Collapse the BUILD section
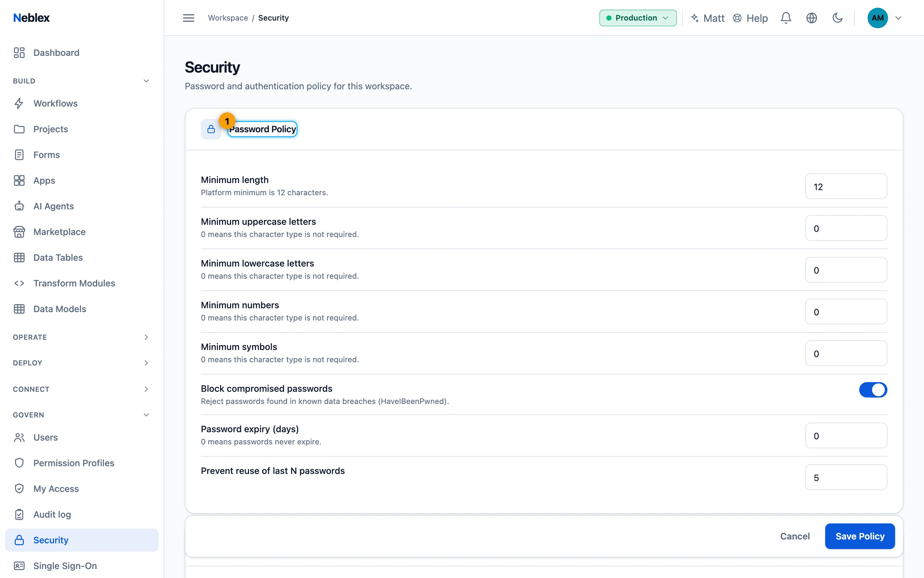The width and height of the screenshot is (924, 578). (x=82, y=81)
